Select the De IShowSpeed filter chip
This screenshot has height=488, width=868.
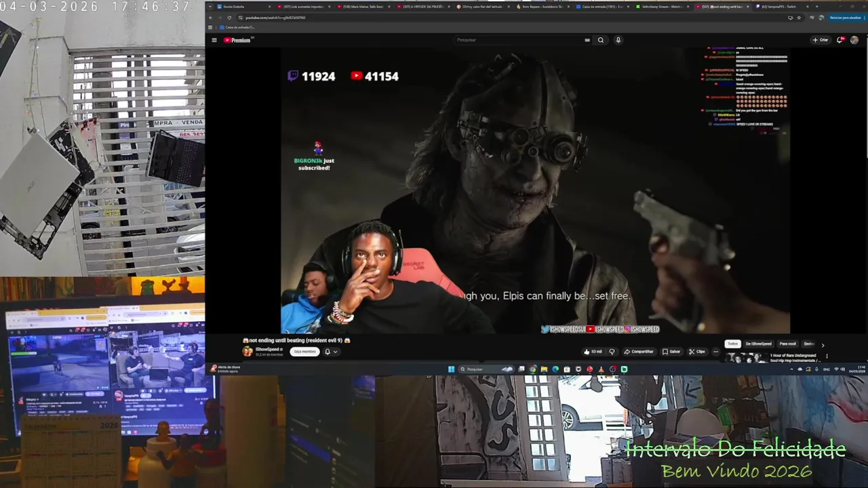coord(758,344)
